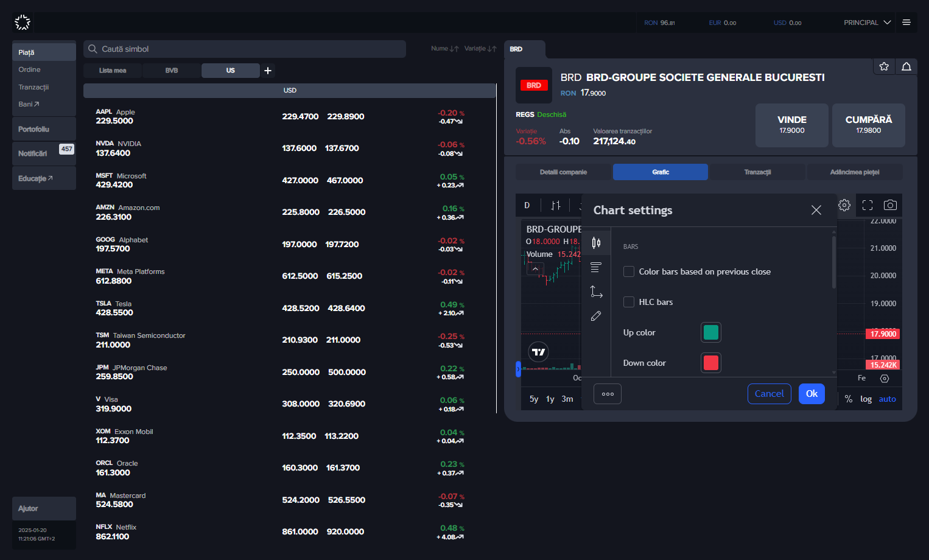Viewport: 929px width, 560px height.
Task: Close the Chart settings dialog
Action: [x=816, y=210]
